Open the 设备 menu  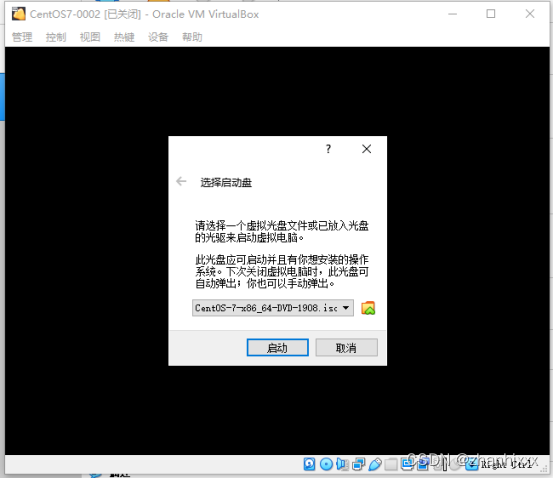click(x=158, y=37)
